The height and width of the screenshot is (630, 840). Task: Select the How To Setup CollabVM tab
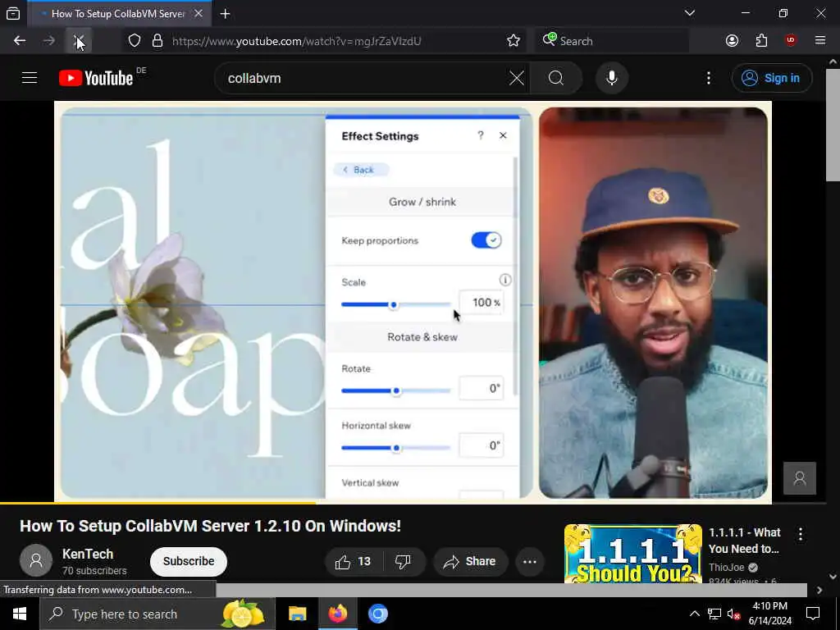[x=118, y=14]
